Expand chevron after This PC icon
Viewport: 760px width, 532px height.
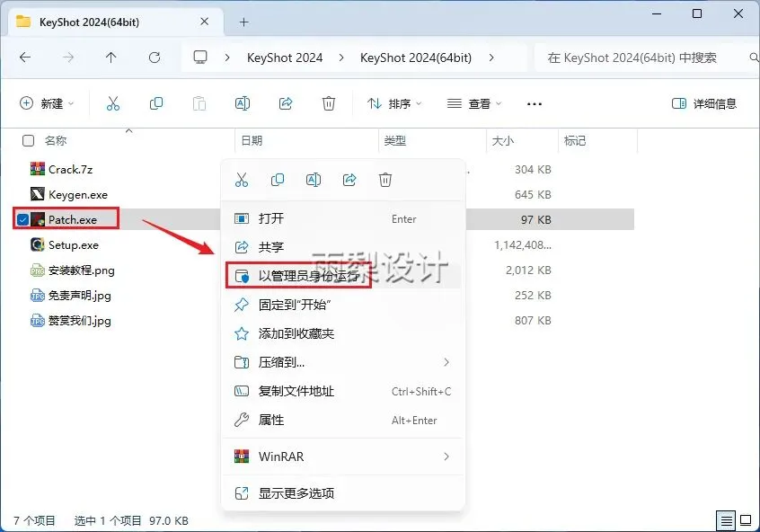click(227, 58)
